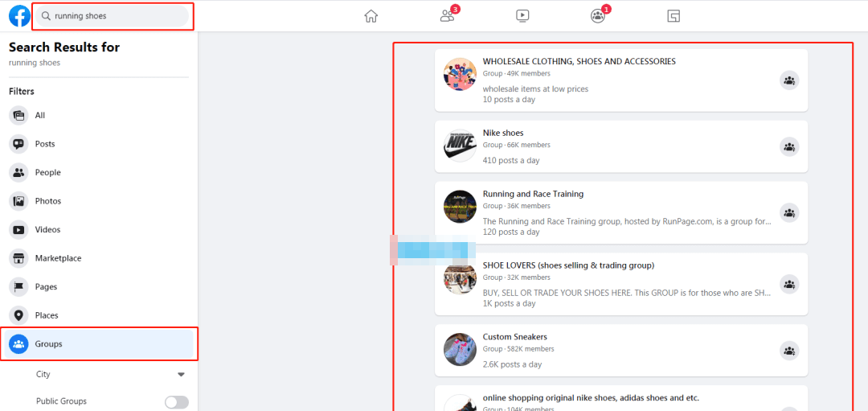This screenshot has width=868, height=411.
Task: Click the Posts filter icon
Action: click(18, 144)
